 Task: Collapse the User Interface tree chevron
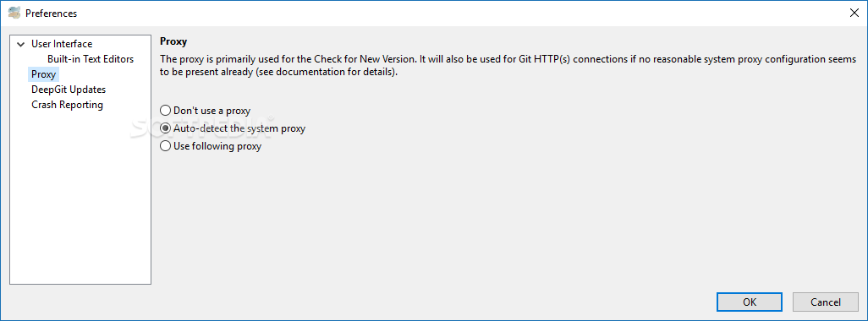tap(21, 44)
